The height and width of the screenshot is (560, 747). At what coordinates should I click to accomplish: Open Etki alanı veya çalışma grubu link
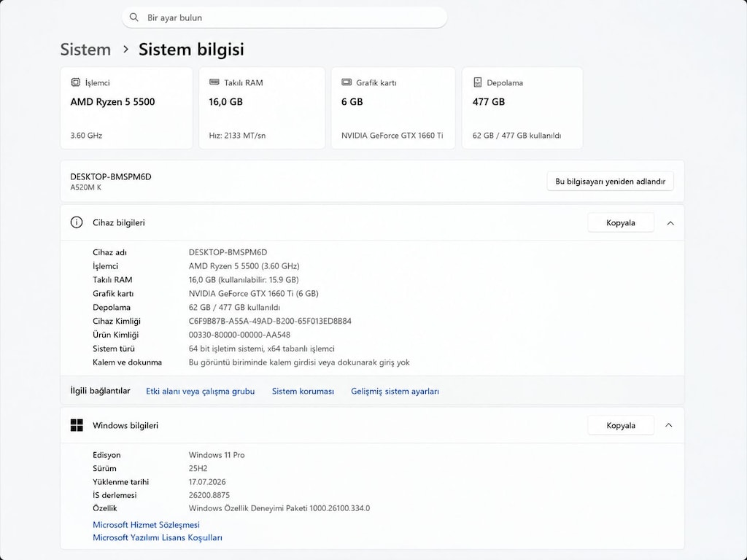(200, 391)
